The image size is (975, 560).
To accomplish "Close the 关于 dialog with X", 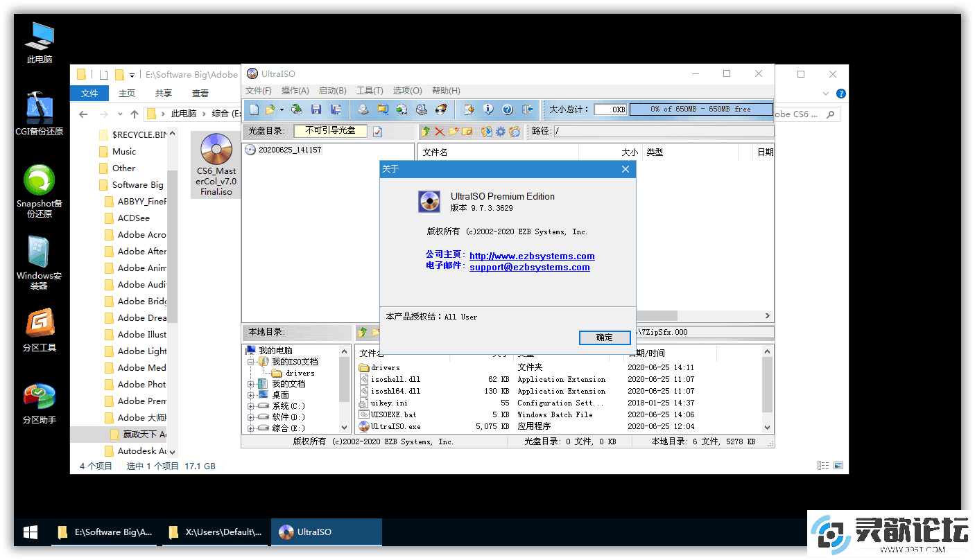I will click(x=625, y=169).
